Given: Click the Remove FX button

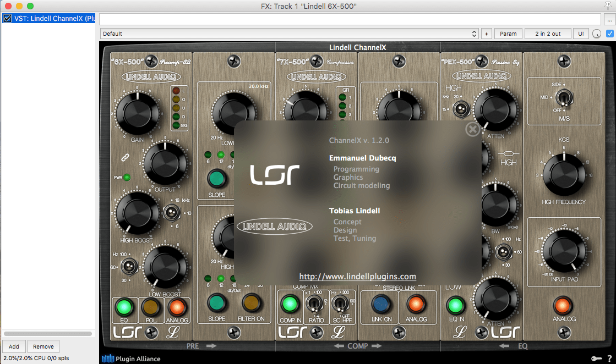Looking at the screenshot, I should pos(43,346).
